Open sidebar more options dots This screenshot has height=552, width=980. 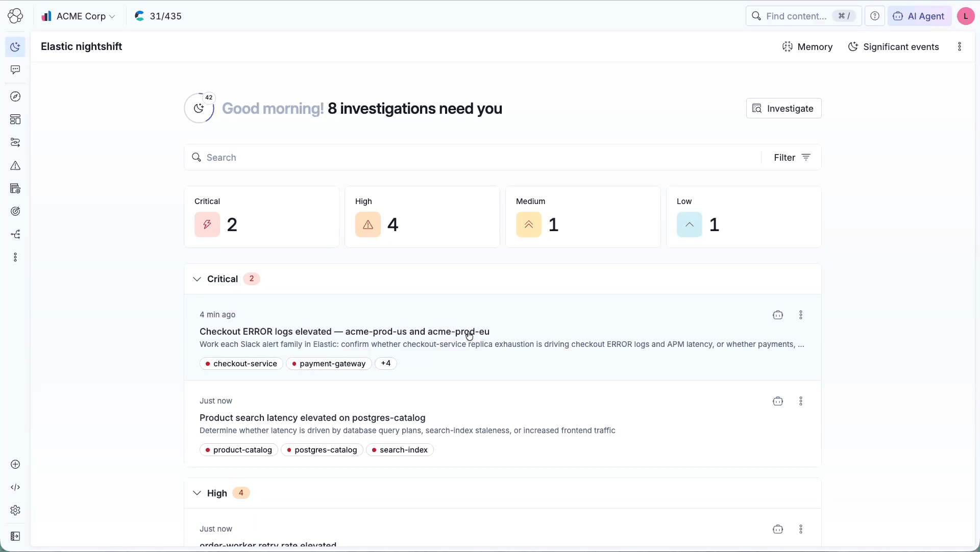pyautogui.click(x=15, y=257)
